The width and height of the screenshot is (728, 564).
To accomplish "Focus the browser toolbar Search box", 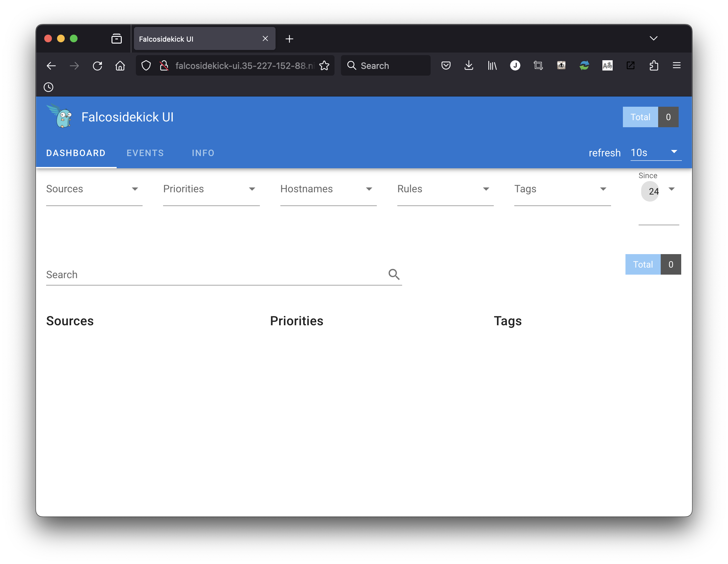I will pyautogui.click(x=386, y=66).
